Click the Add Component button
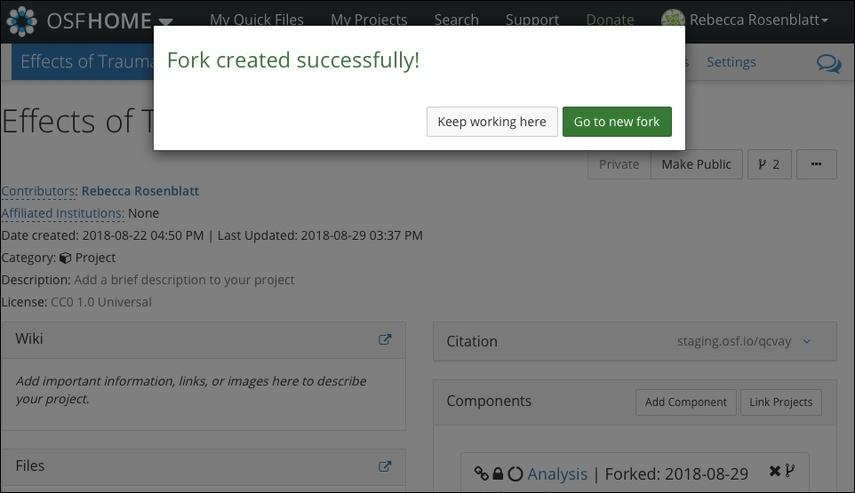The width and height of the screenshot is (855, 493). (x=686, y=402)
